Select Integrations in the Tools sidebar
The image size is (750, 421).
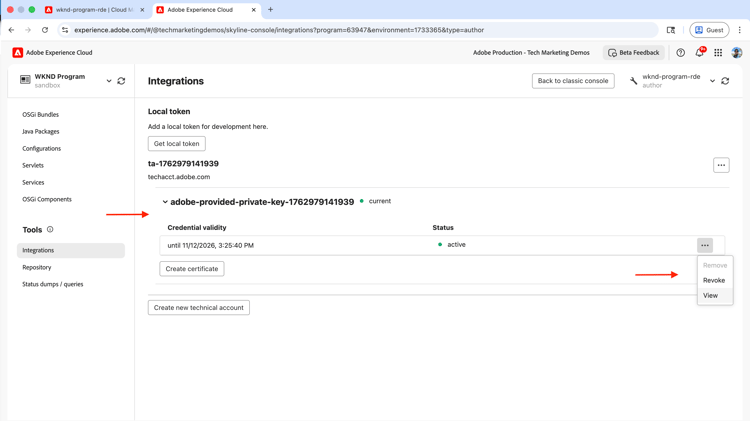point(71,250)
